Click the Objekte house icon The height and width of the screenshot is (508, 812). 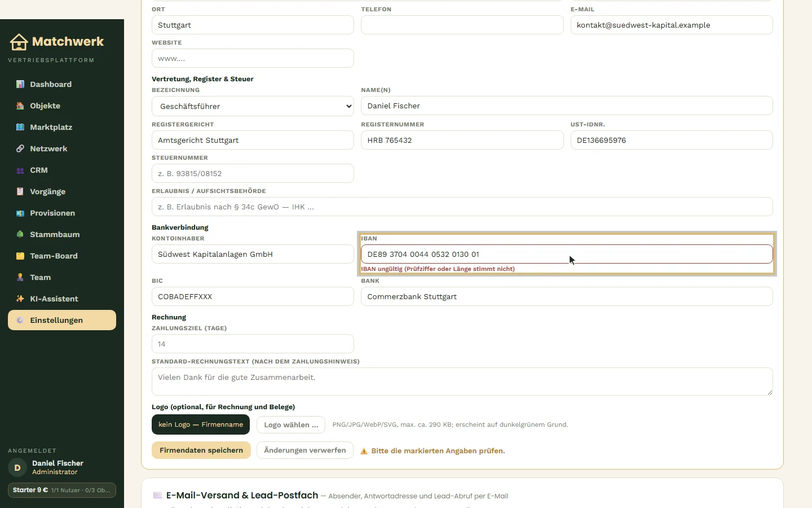pyautogui.click(x=20, y=106)
